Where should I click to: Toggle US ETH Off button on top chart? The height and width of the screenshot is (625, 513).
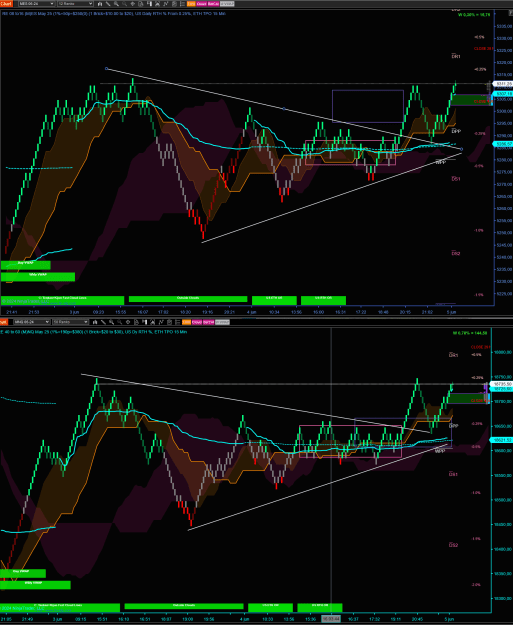[x=275, y=299]
